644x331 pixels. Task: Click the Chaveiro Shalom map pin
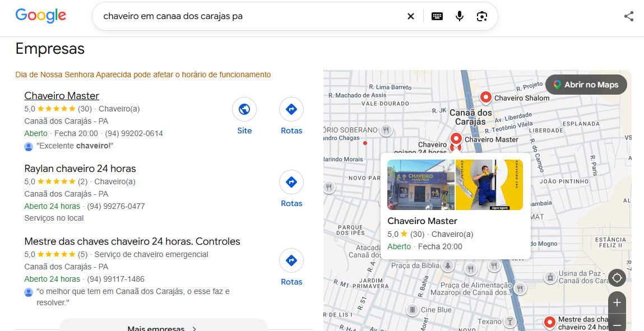(x=486, y=98)
